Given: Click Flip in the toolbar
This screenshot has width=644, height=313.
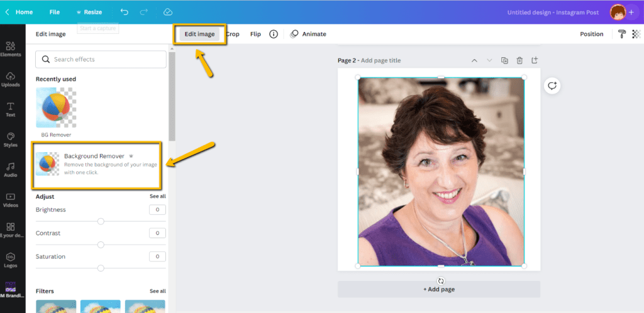Looking at the screenshot, I should click(x=255, y=34).
